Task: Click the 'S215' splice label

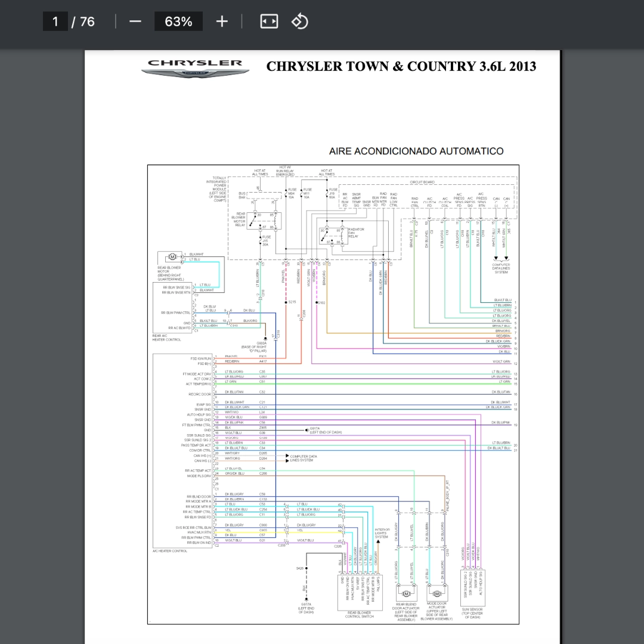Action: click(292, 302)
